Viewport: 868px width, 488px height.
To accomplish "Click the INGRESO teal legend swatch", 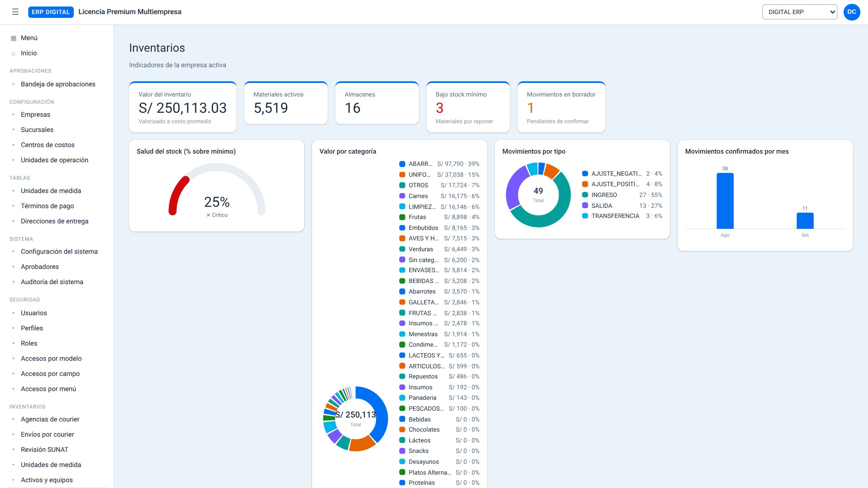I will 585,195.
